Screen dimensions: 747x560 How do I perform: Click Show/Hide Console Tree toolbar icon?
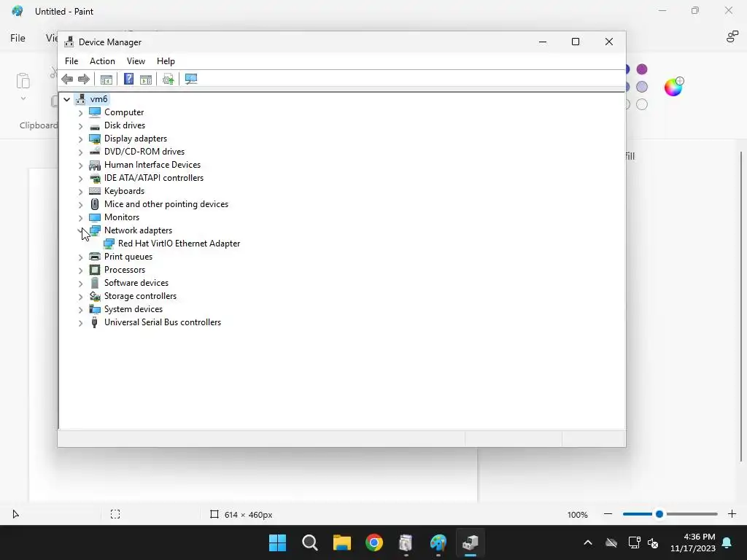(x=107, y=79)
